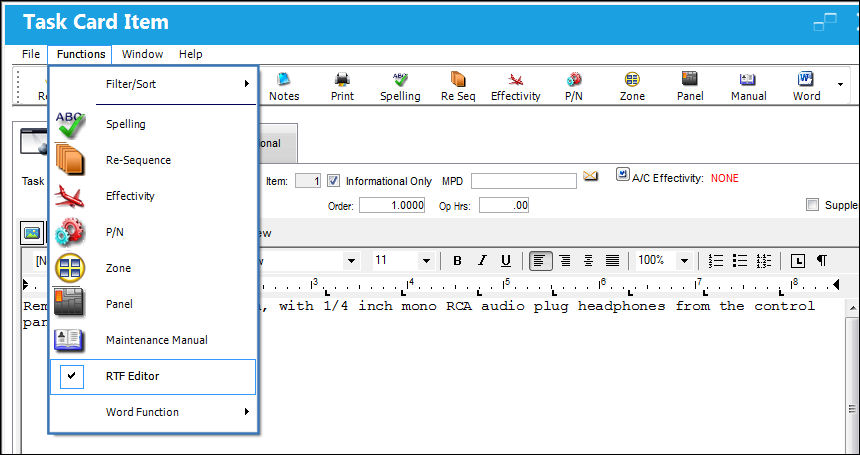The width and height of the screenshot is (860, 455).
Task: Toggle the RTF Editor check mark
Action: pos(71,377)
